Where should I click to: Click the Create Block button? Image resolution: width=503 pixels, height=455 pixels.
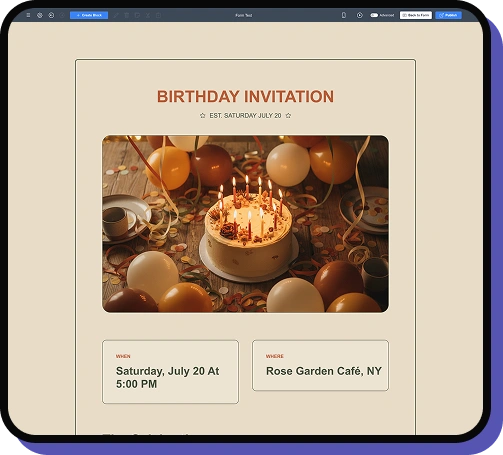(89, 15)
